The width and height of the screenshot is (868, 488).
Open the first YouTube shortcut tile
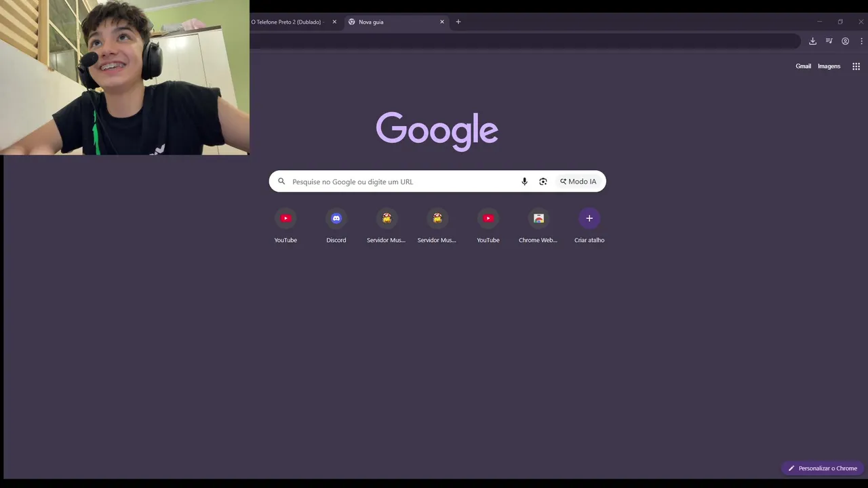pos(285,225)
